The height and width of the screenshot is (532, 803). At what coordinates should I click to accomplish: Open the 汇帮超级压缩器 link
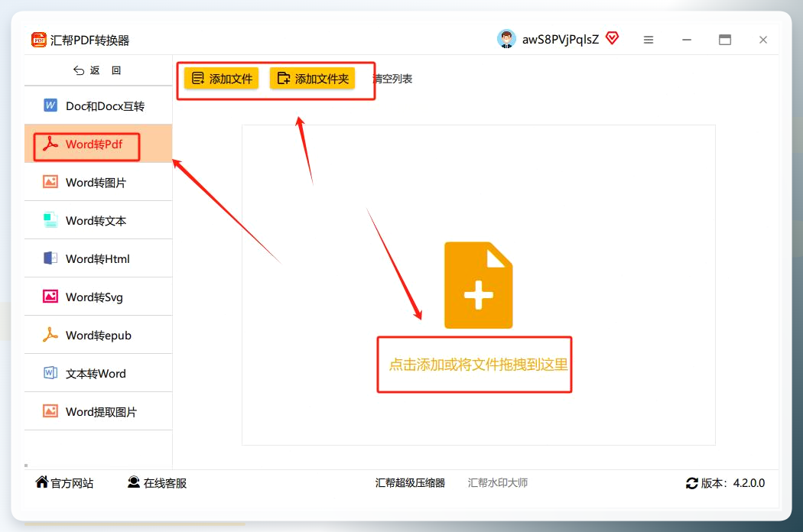tap(410, 483)
